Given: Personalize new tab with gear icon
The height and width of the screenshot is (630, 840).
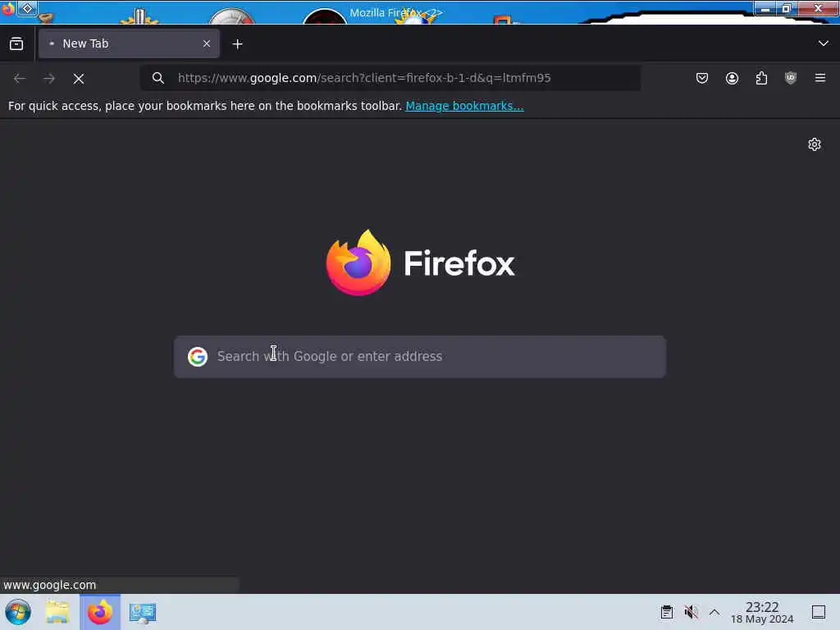Looking at the screenshot, I should (x=815, y=144).
